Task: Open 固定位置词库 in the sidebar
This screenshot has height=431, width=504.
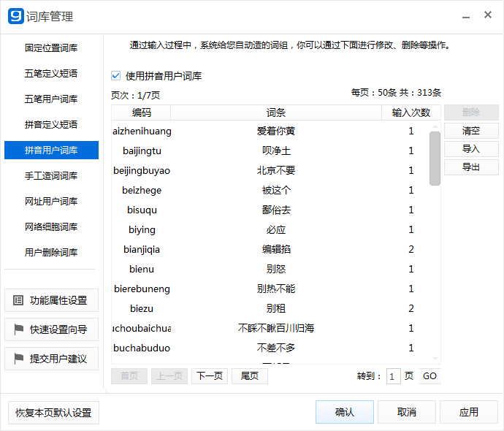Action: click(x=51, y=48)
